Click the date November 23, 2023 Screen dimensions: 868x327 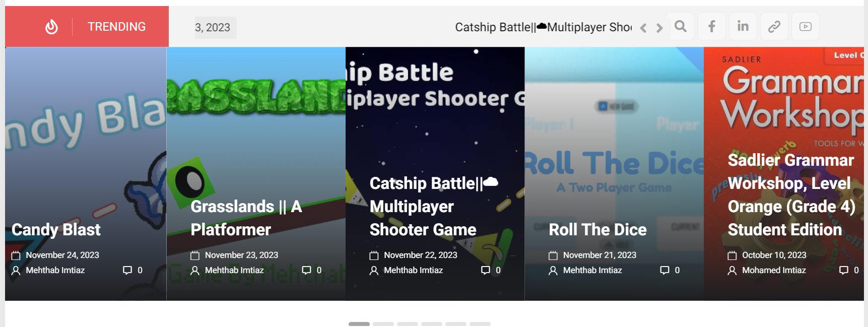(x=241, y=255)
